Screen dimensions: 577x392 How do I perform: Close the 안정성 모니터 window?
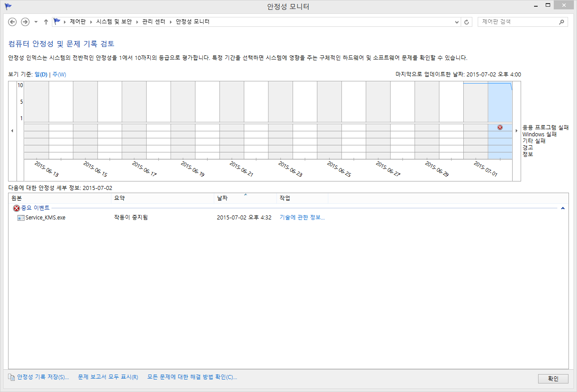[x=564, y=5]
